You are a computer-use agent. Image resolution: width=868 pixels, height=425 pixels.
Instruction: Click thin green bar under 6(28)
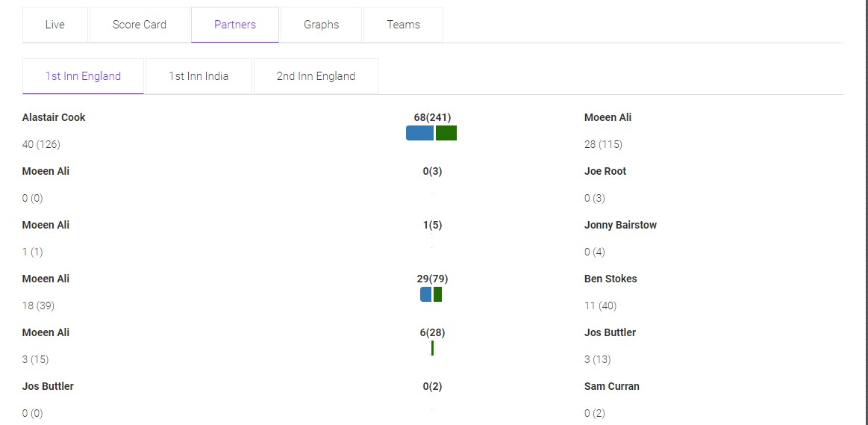[432, 348]
